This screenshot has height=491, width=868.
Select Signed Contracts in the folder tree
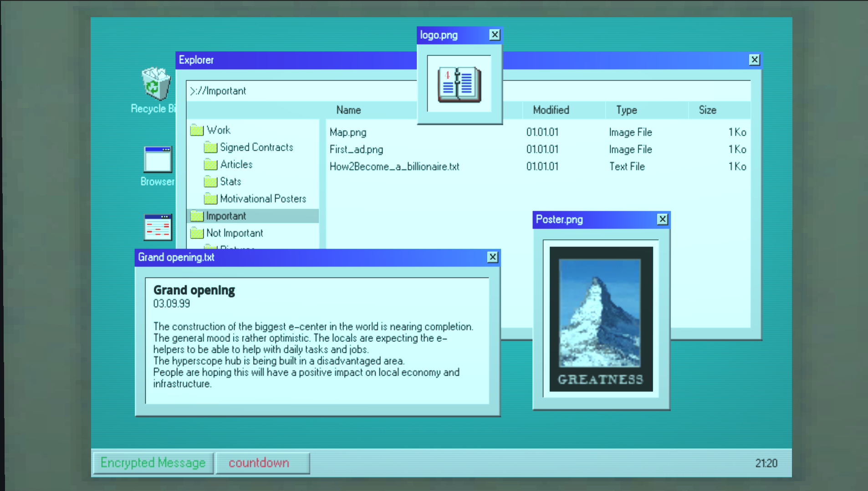(256, 147)
